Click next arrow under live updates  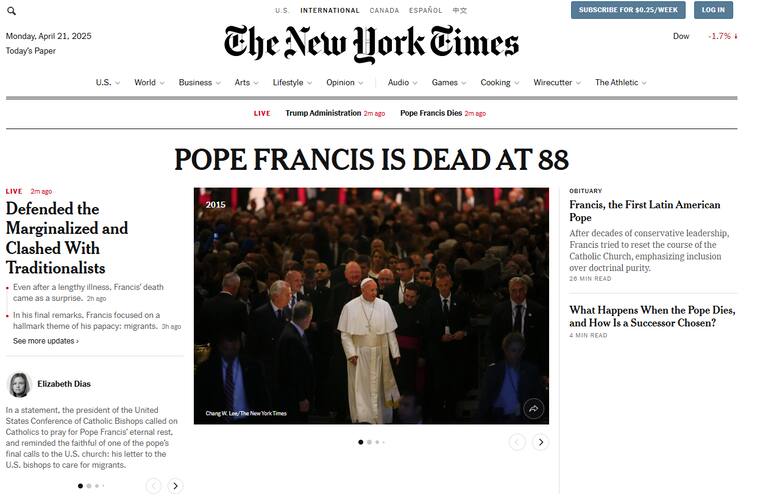point(175,486)
